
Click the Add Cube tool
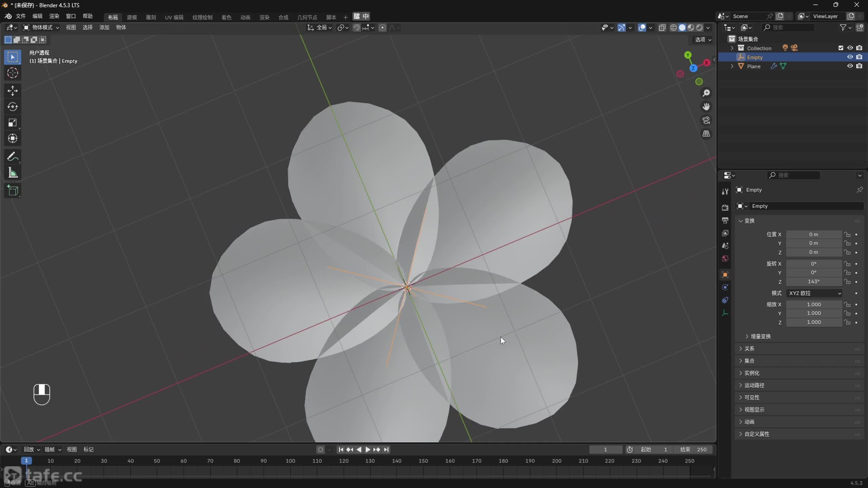13,191
